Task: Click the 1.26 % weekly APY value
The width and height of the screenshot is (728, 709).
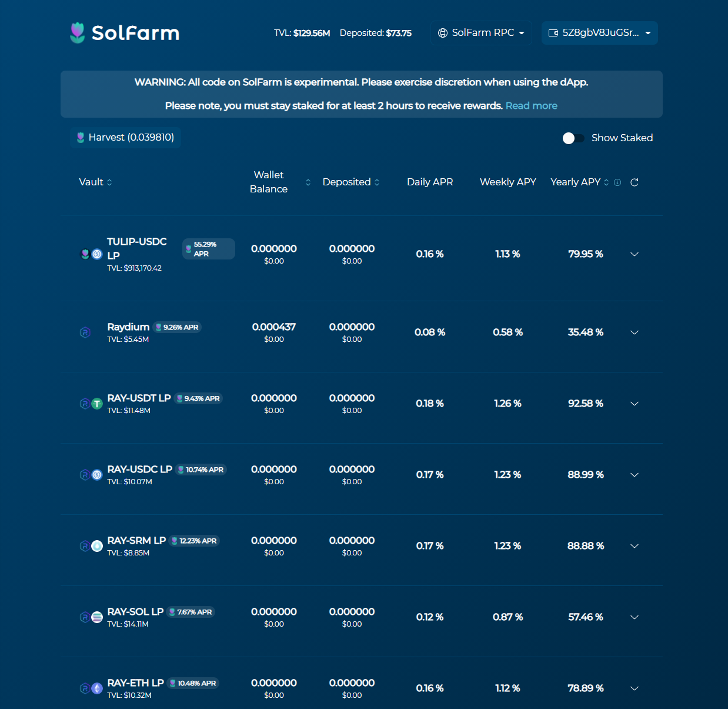Action: (507, 404)
